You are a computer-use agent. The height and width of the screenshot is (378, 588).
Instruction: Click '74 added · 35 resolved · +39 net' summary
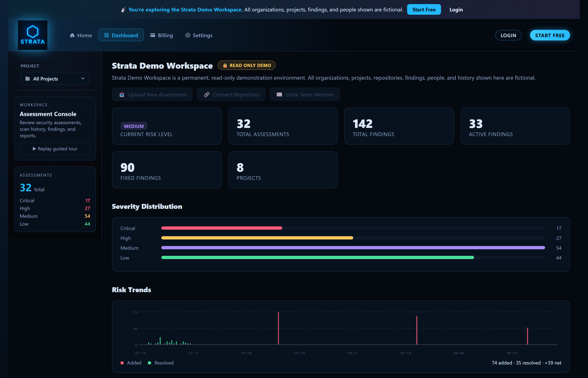click(x=527, y=363)
